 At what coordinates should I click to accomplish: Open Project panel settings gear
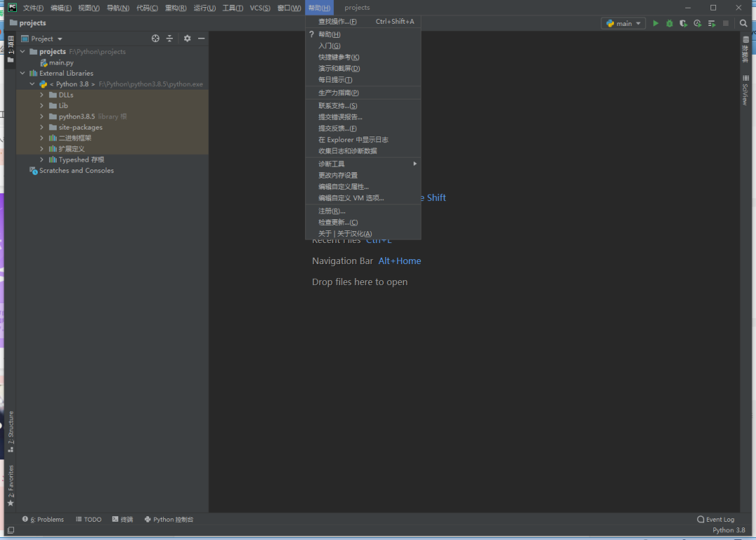187,39
